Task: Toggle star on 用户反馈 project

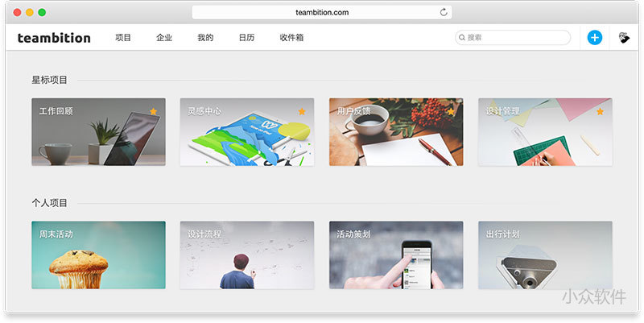Action: (x=451, y=111)
